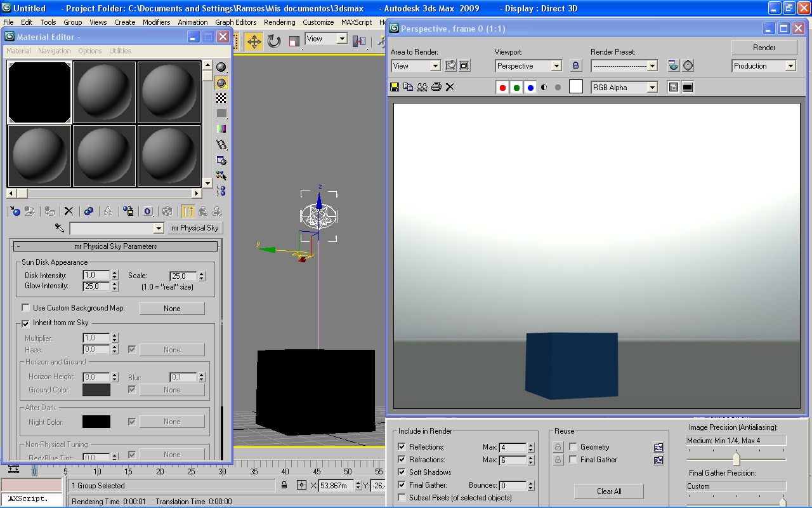Click Select by Material icon
This screenshot has height=508, width=812.
tap(221, 175)
